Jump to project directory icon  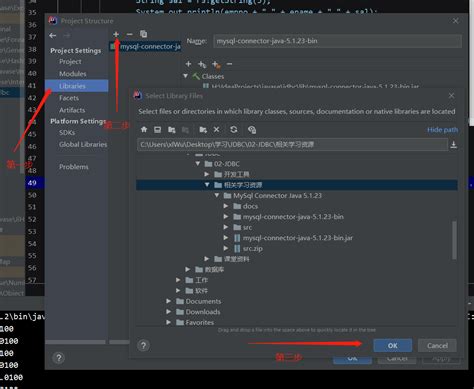(172, 130)
